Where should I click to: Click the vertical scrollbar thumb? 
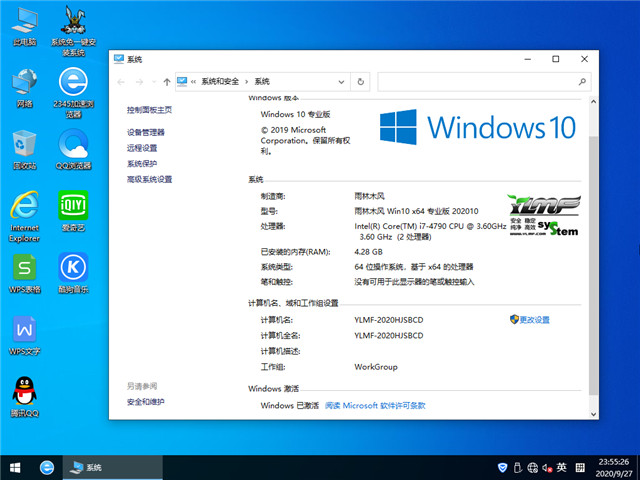(x=593, y=265)
